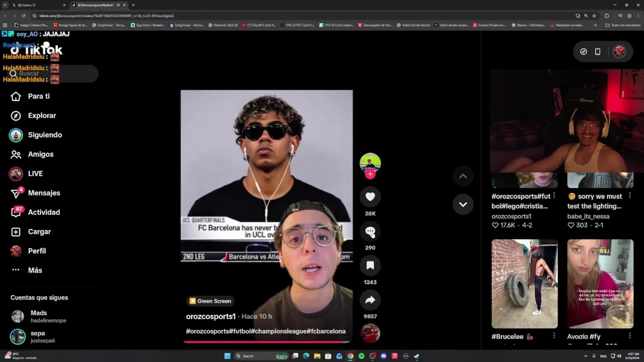Go to the previous video with the up arrow

[x=463, y=176]
